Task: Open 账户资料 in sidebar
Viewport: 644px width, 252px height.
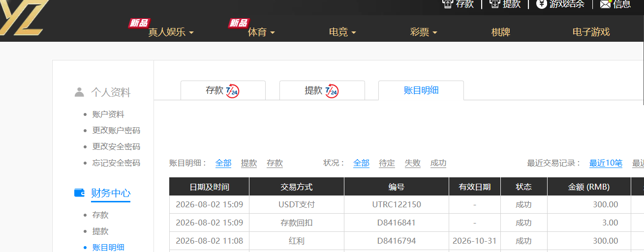Action: click(108, 114)
